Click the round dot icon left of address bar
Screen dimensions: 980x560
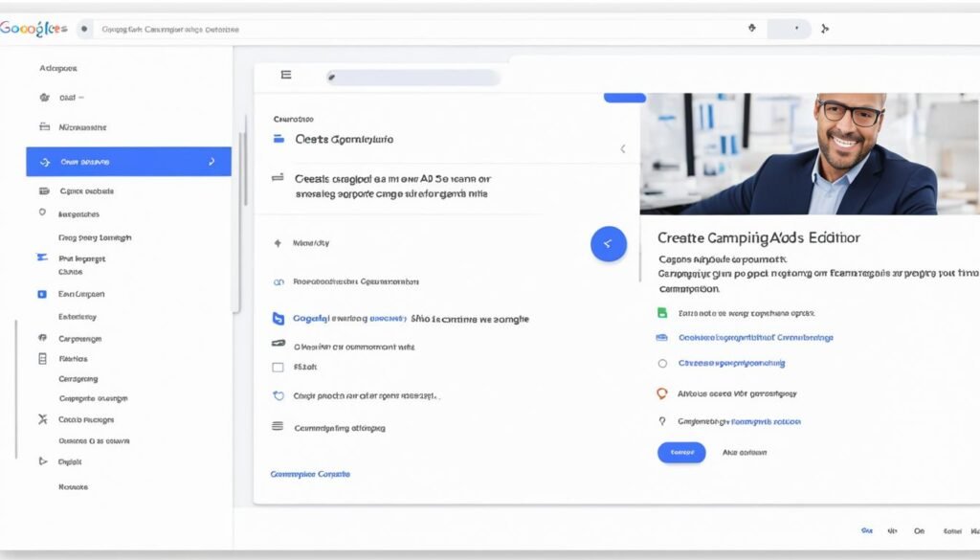tap(84, 29)
